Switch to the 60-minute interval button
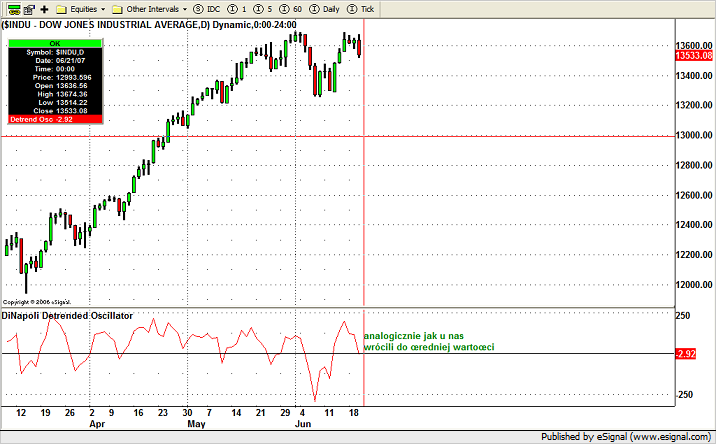Image resolution: width=716 pixels, height=444 pixels. 291,9
